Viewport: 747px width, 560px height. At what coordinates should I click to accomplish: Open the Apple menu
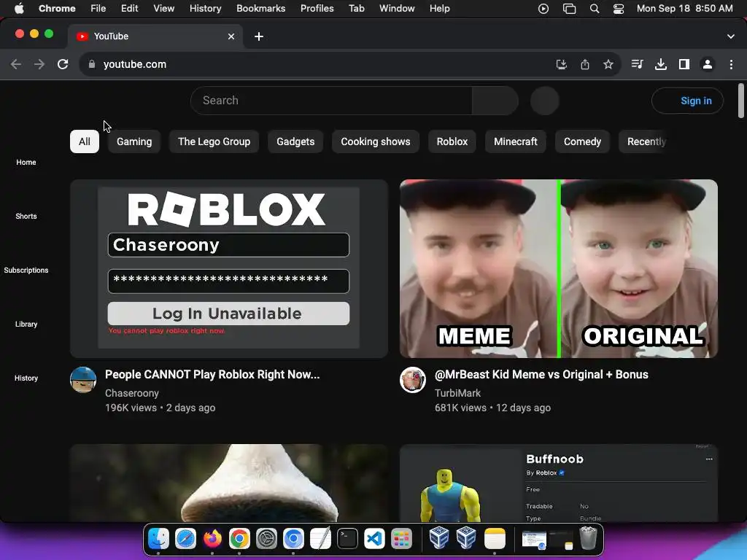click(19, 9)
